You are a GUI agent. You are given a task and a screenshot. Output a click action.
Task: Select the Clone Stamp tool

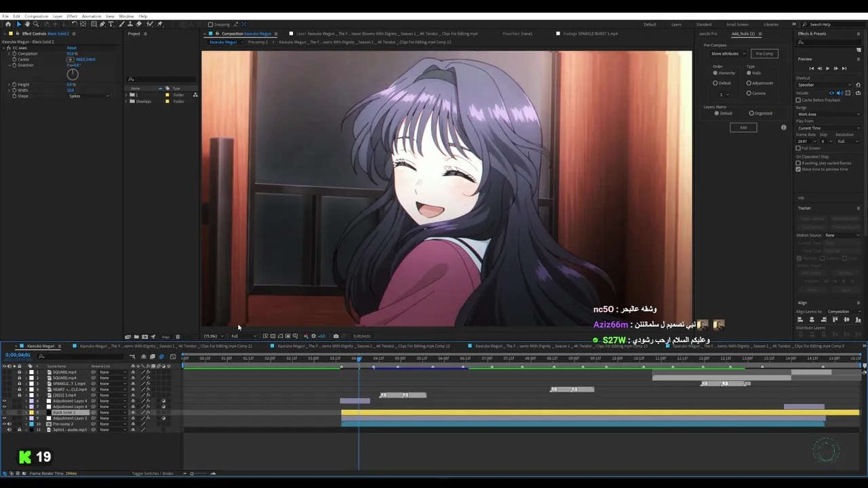pyautogui.click(x=130, y=24)
